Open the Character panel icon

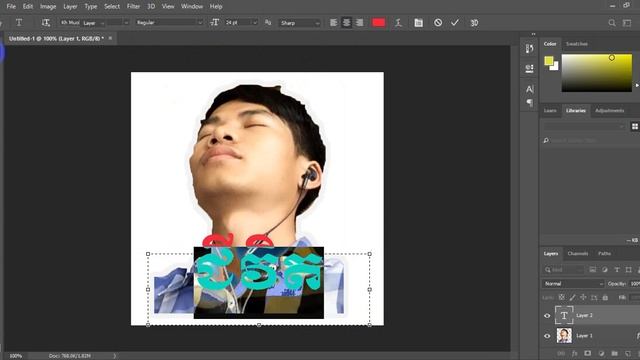point(529,89)
